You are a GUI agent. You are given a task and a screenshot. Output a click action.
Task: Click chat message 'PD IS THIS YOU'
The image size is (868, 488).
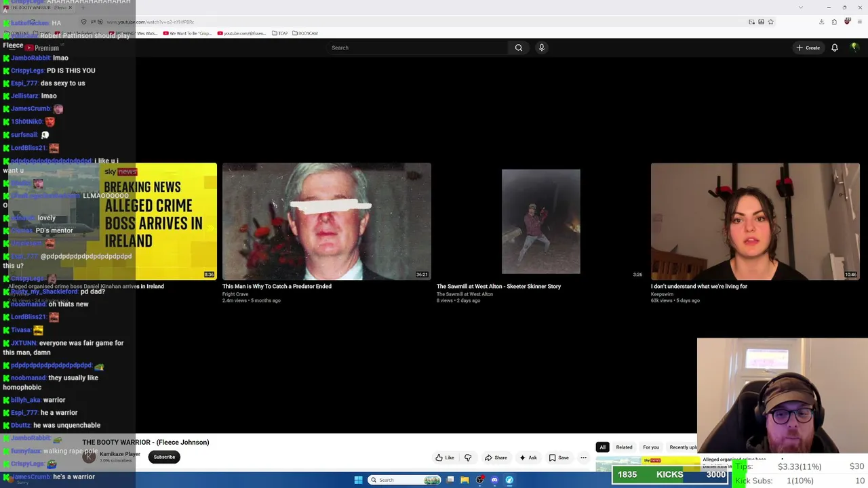click(71, 70)
